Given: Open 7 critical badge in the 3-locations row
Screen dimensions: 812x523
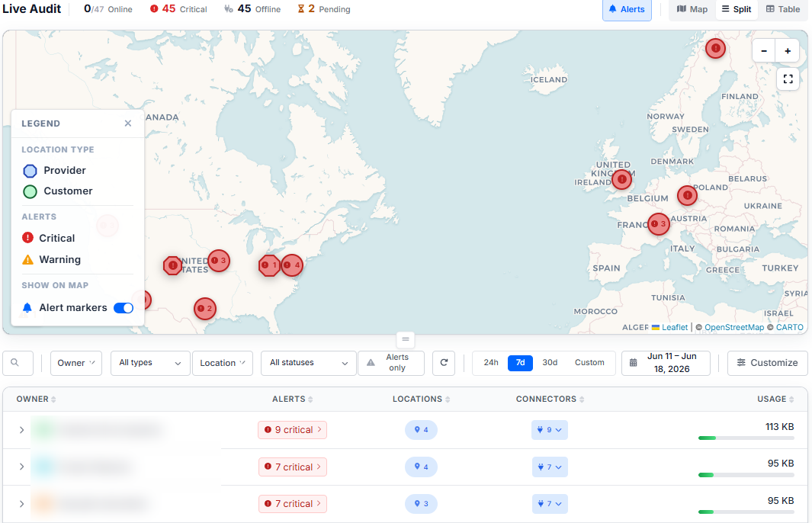Looking at the screenshot, I should point(293,504).
